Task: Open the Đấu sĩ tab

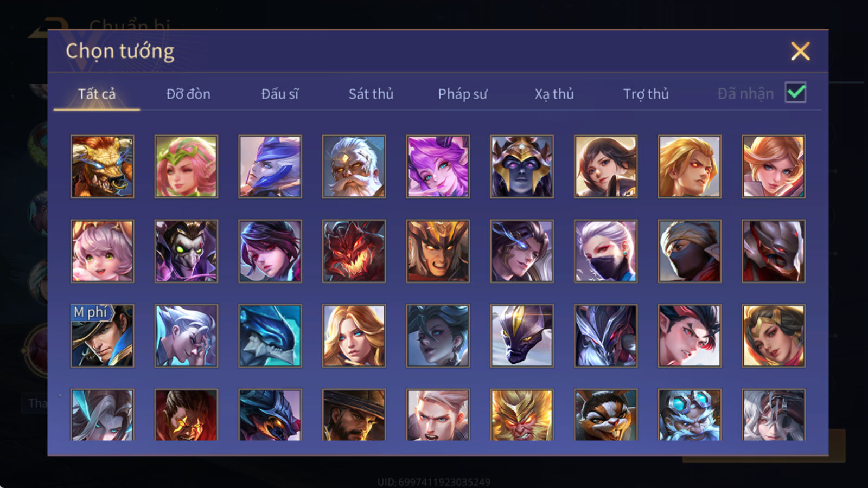Action: [280, 94]
